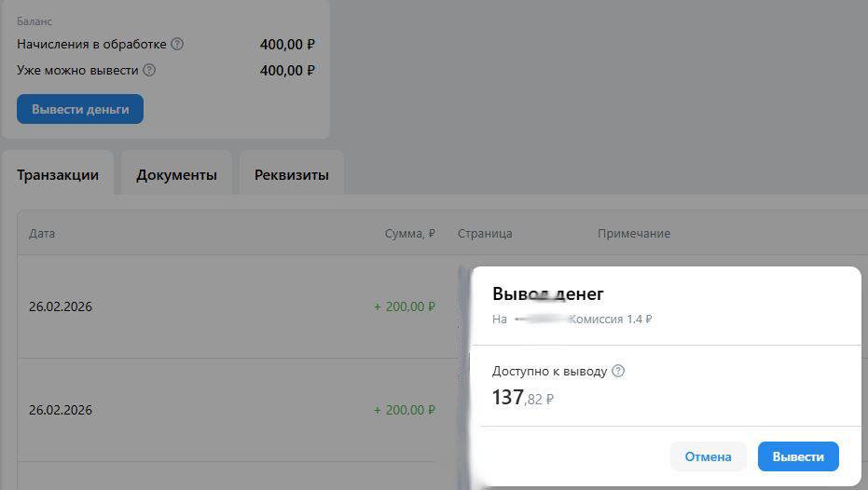Click the Примечание column header
Image resolution: width=868 pixels, height=490 pixels.
pos(634,233)
